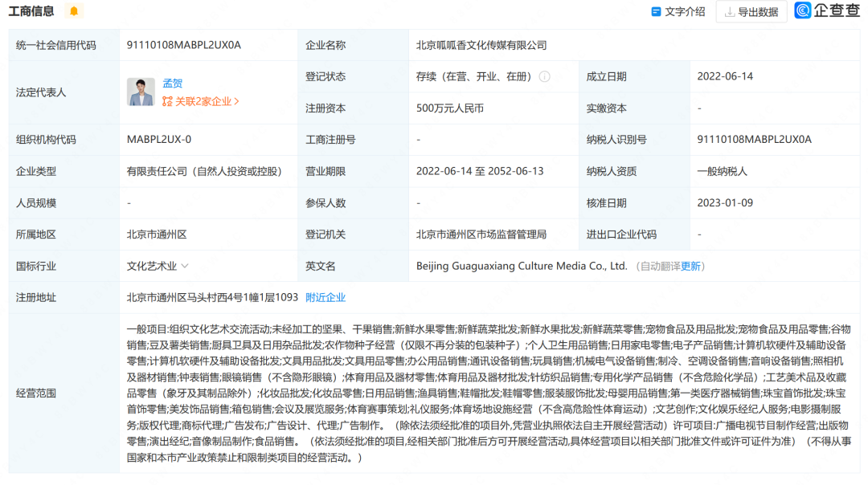Click 更新 link after the English name
Viewport: 868px width, 485px height.
[x=690, y=267]
